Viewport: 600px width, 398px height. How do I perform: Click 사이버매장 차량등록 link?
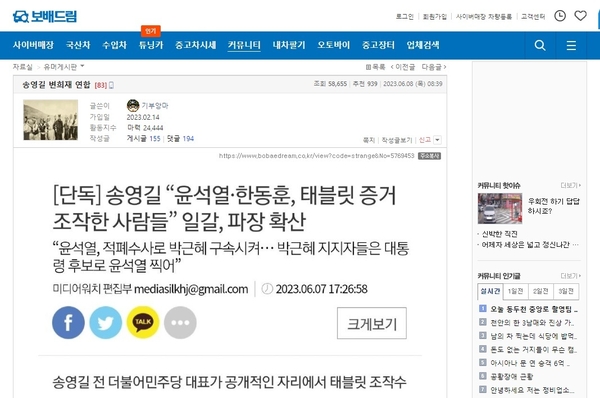point(484,16)
